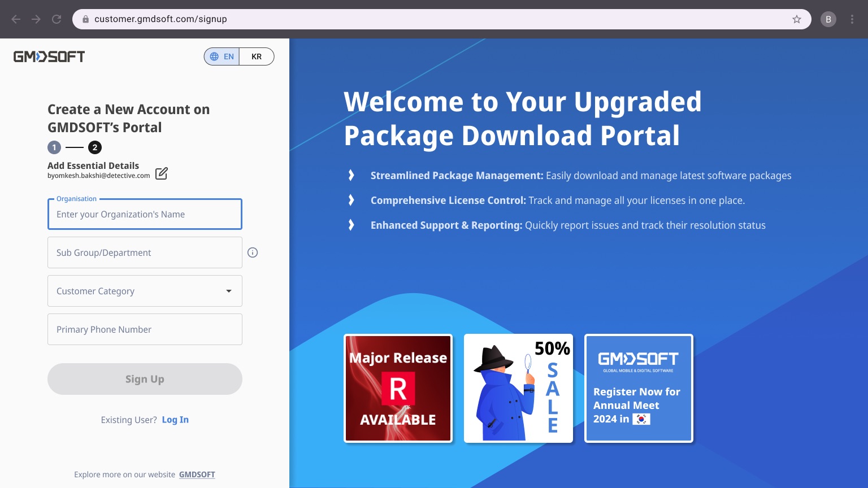This screenshot has height=488, width=868.
Task: Click the Comprehensive License Control bullet text
Action: pyautogui.click(x=558, y=201)
